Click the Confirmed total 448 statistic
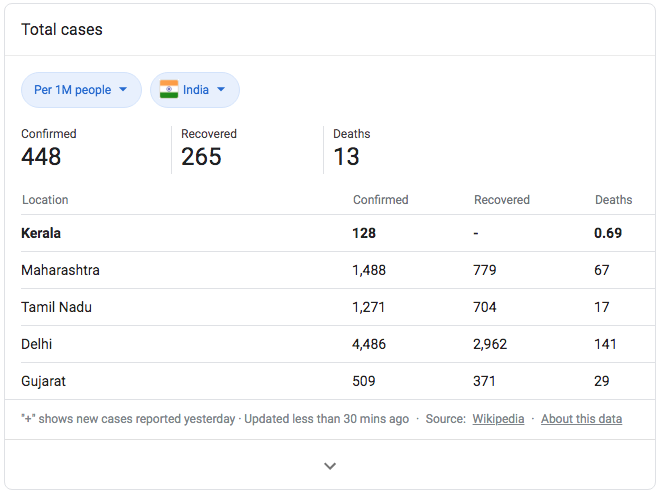 pyautogui.click(x=42, y=157)
